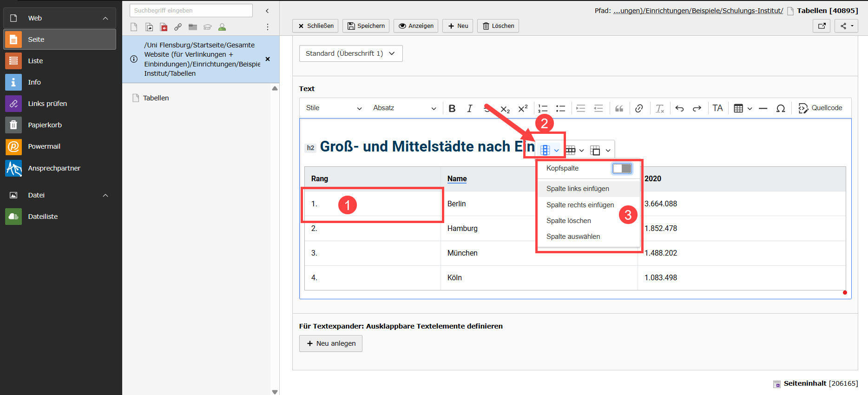Image resolution: width=868 pixels, height=395 pixels.
Task: Click the remove formatting icon
Action: (659, 108)
